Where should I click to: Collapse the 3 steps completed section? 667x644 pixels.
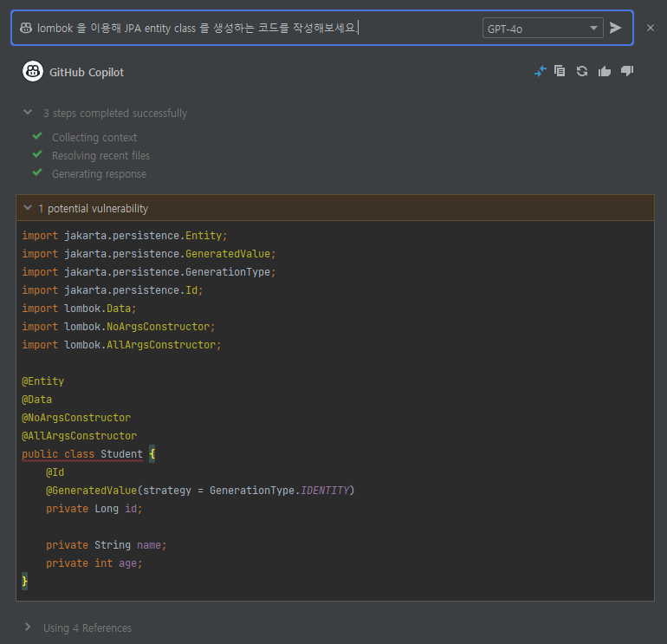point(28,113)
